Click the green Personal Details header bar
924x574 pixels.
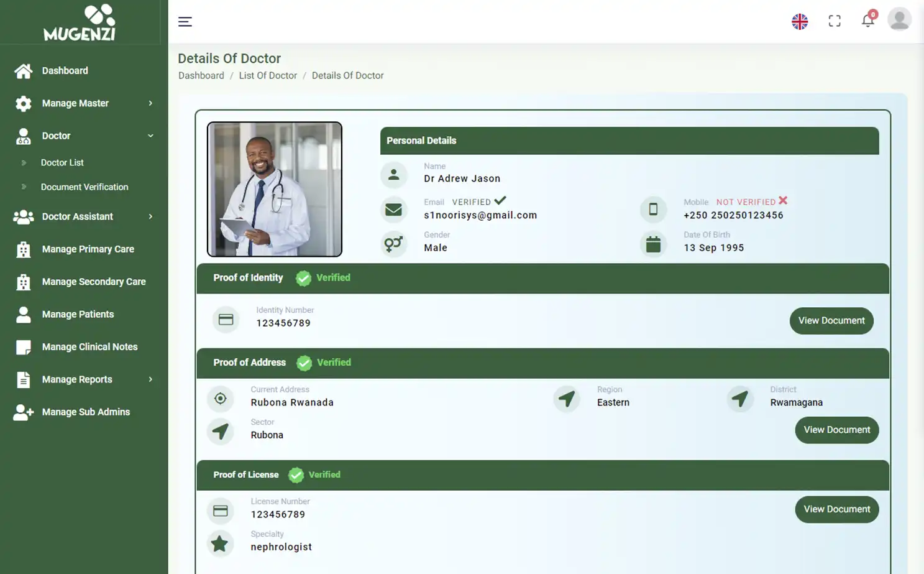click(629, 141)
